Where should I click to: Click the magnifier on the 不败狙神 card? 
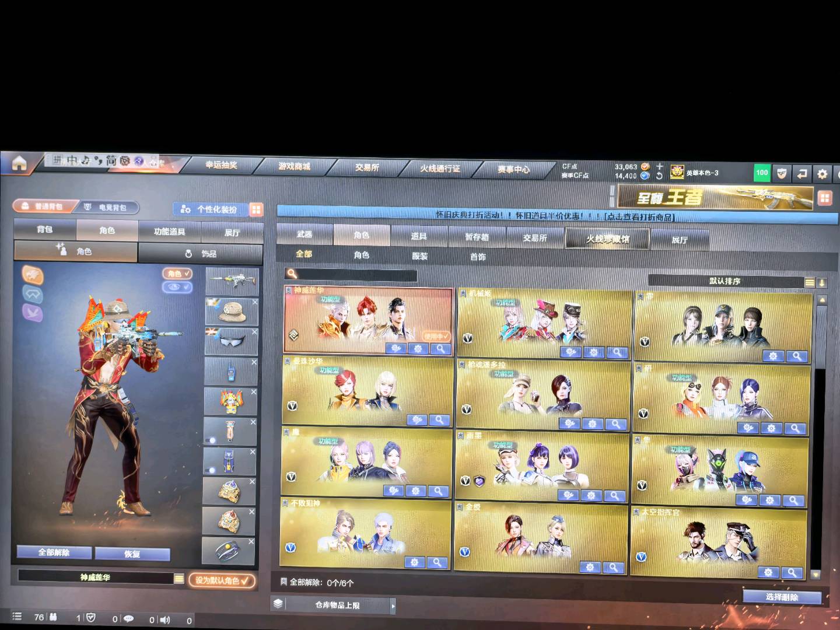436,562
